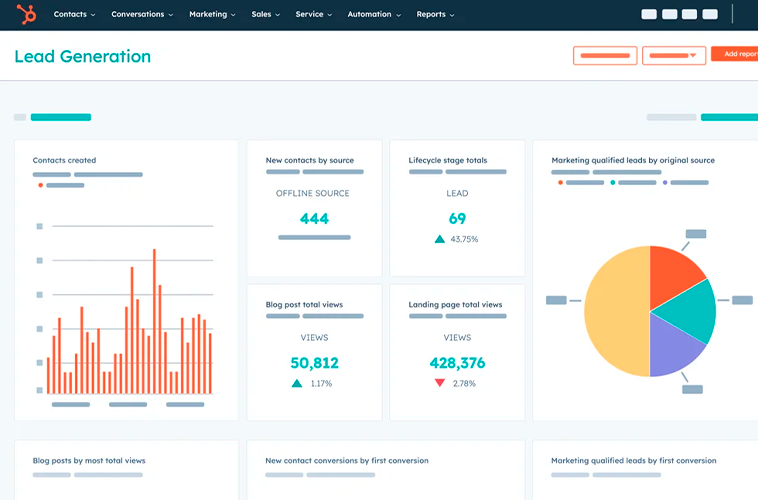Expand the Contacts dropdown menu
This screenshot has width=758, height=500.
[75, 15]
